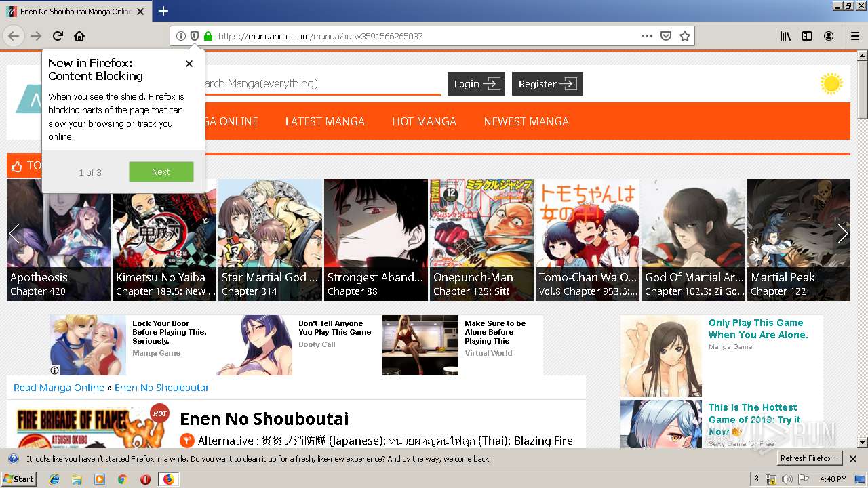The image size is (868, 488).
Task: Open the Windows Start menu
Action: [x=19, y=479]
